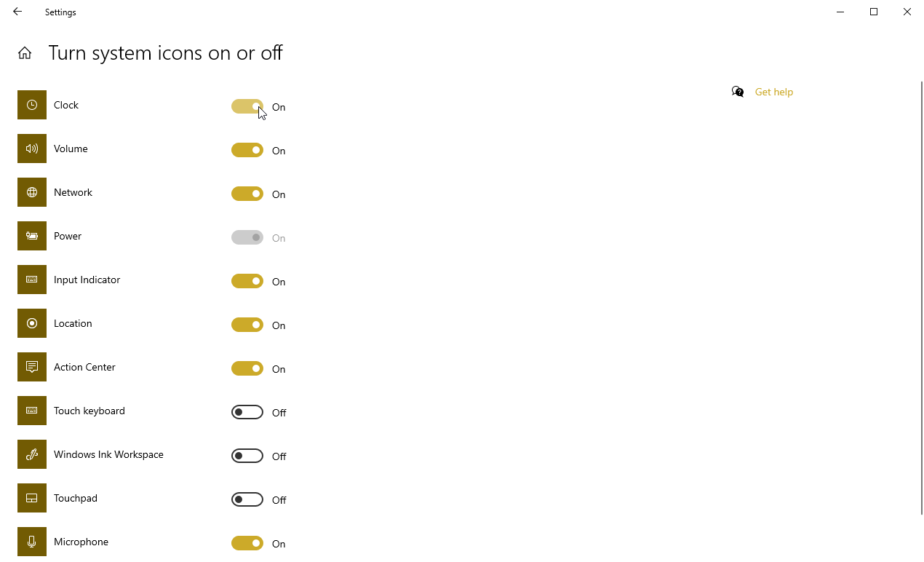Click the Network globe icon tile
This screenshot has width=924, height=562.
pyautogui.click(x=32, y=192)
